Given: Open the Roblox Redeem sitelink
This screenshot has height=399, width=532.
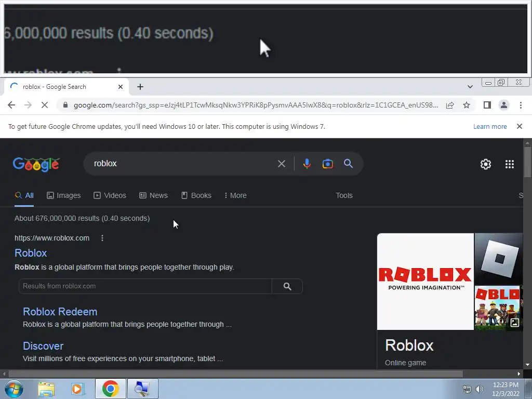Looking at the screenshot, I should point(60,312).
